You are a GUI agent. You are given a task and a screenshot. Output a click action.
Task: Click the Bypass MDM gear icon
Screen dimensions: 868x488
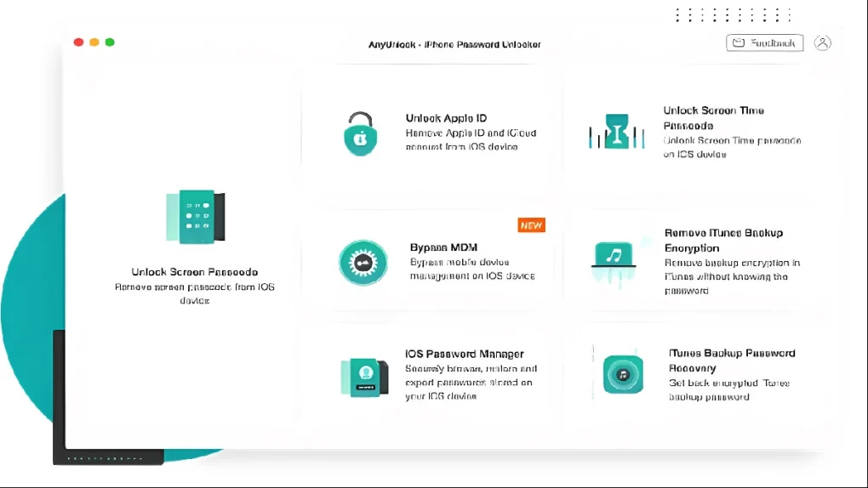click(x=363, y=262)
